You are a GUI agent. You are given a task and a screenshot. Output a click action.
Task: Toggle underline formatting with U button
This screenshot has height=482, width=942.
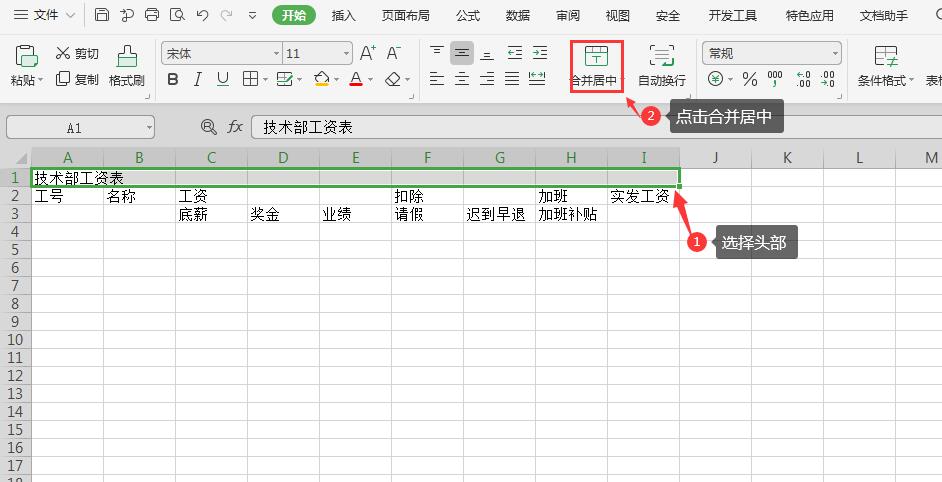(x=223, y=79)
